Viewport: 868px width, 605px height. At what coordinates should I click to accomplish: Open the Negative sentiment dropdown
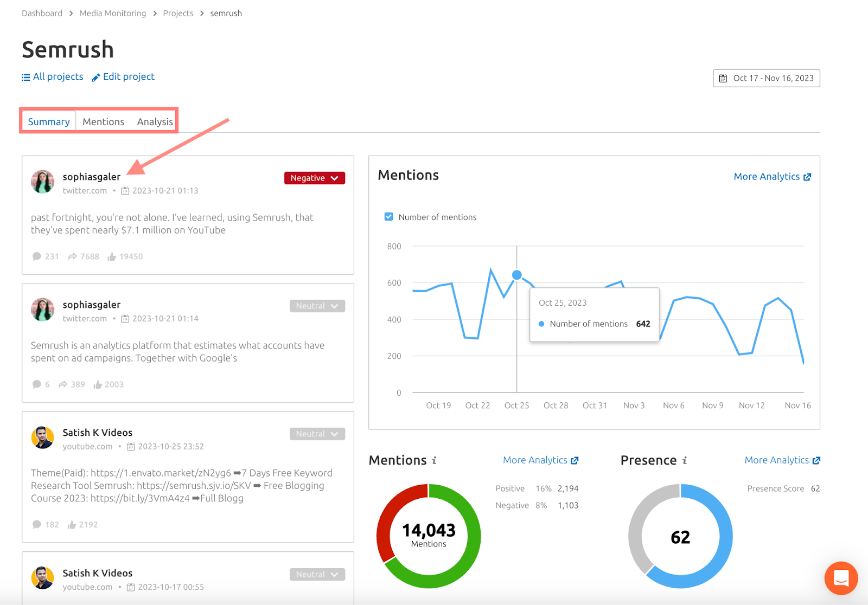[x=314, y=178]
